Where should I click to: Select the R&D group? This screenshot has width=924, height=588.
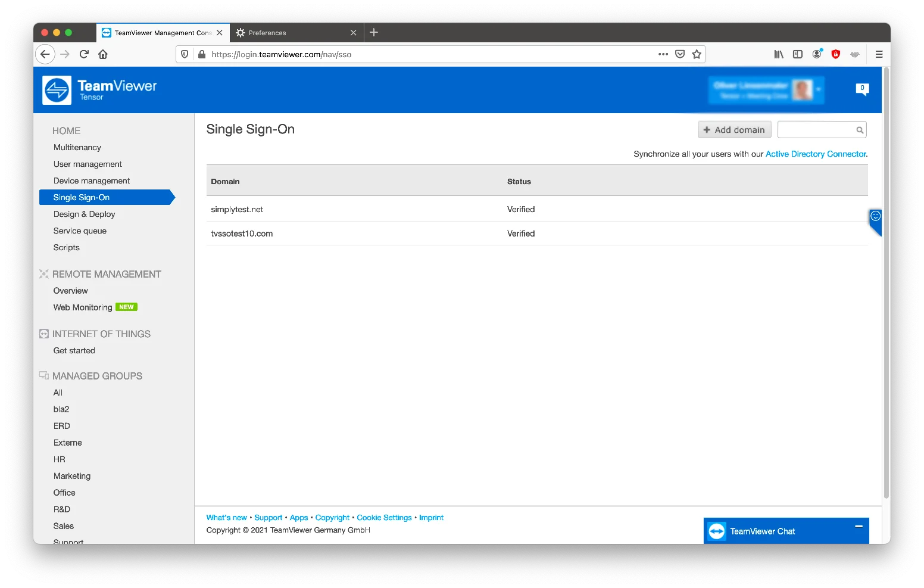tap(61, 509)
